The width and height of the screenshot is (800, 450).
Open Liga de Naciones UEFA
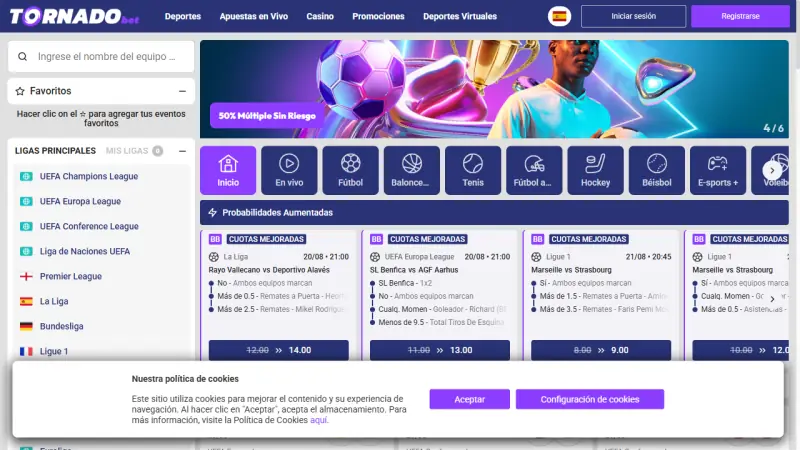(85, 252)
